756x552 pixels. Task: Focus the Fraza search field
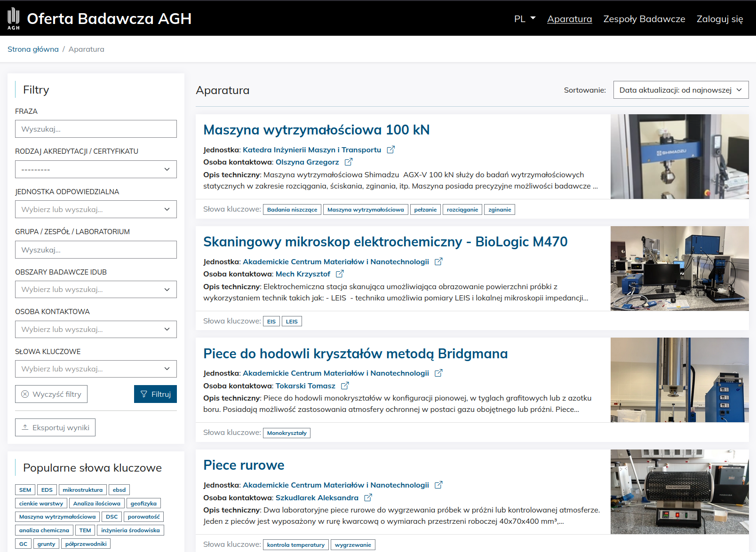96,129
